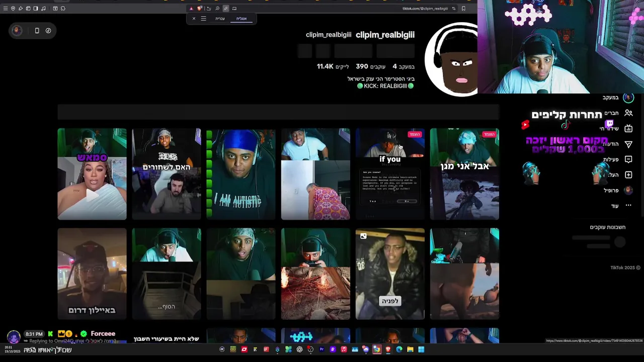Viewport: 644px width, 362px height.
Task: Click Brave browser in the taskbar
Action: 388,349
